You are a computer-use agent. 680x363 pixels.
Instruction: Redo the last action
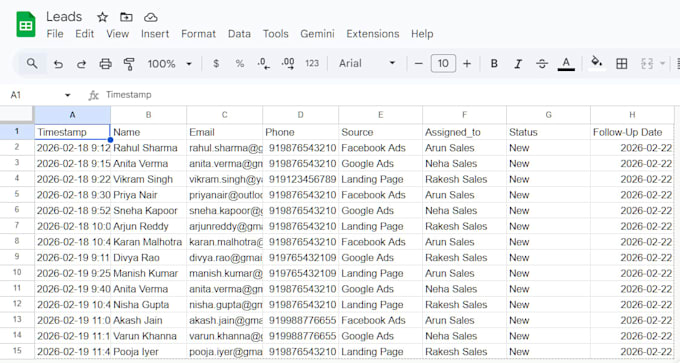81,64
